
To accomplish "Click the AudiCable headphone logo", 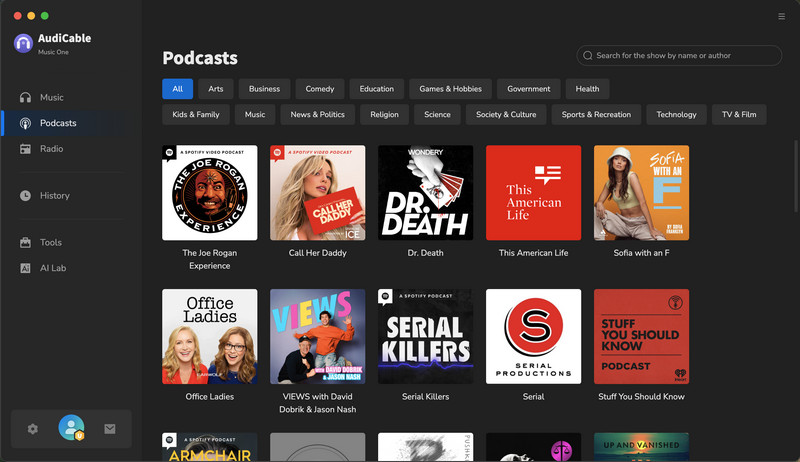I will click(x=23, y=43).
